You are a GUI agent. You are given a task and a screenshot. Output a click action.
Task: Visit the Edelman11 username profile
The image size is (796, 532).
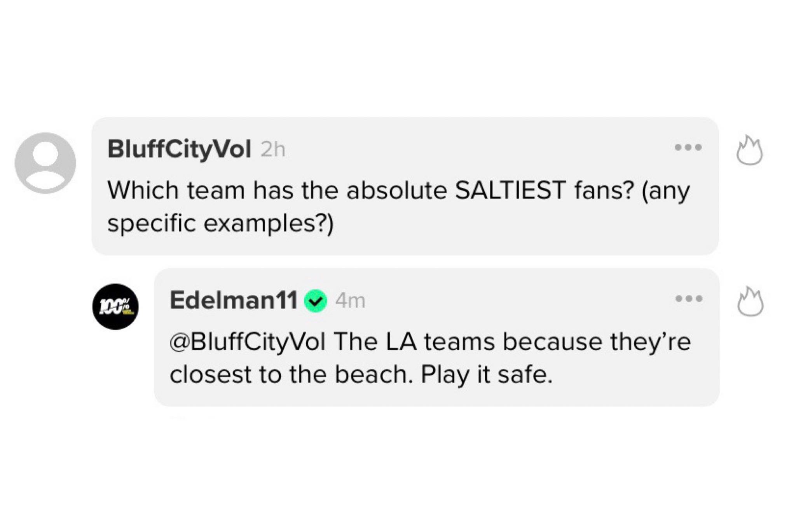pos(234,300)
